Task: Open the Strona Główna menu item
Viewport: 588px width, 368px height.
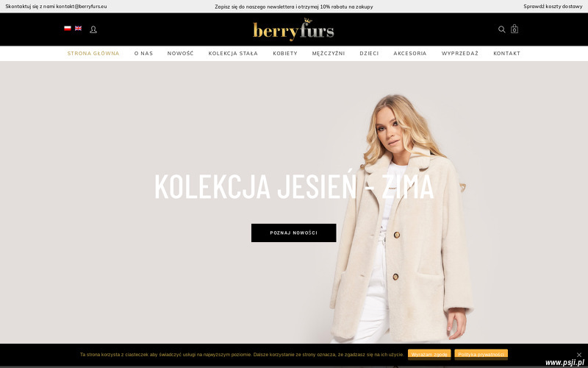Action: [93, 53]
